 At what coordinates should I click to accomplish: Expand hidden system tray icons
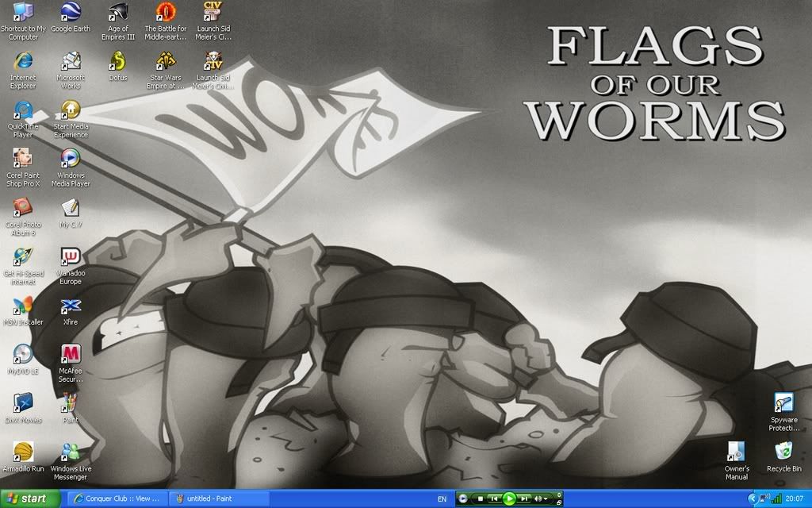point(753,498)
